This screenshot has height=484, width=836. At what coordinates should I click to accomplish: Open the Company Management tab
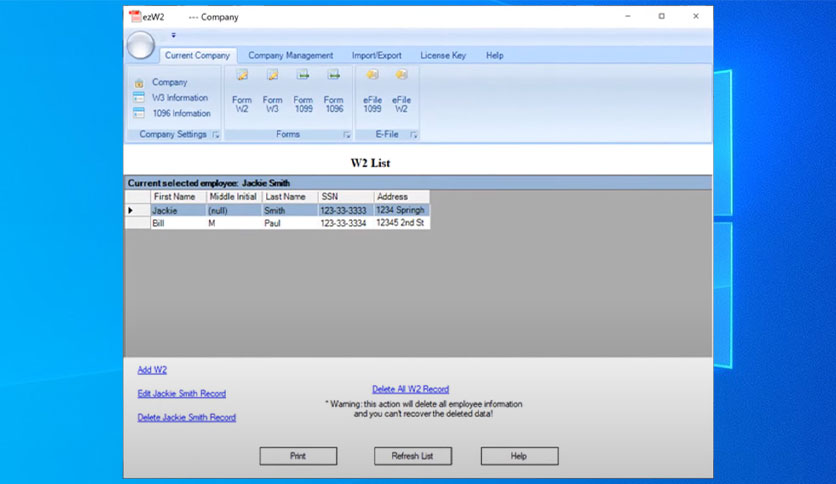tap(290, 55)
